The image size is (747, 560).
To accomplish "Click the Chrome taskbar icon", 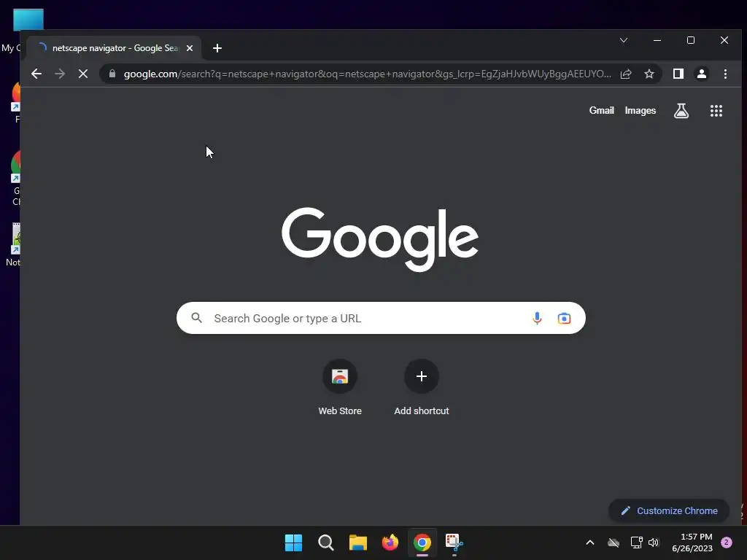I will click(x=422, y=542).
